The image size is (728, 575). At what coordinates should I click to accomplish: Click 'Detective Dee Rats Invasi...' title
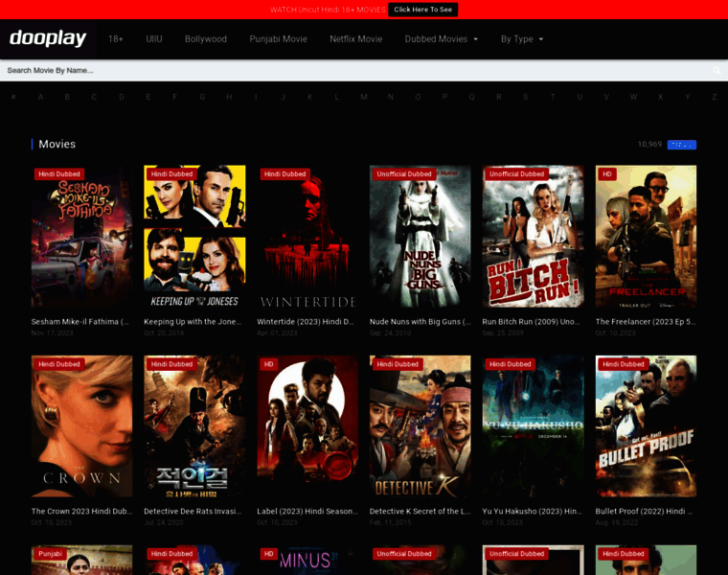[x=193, y=511]
